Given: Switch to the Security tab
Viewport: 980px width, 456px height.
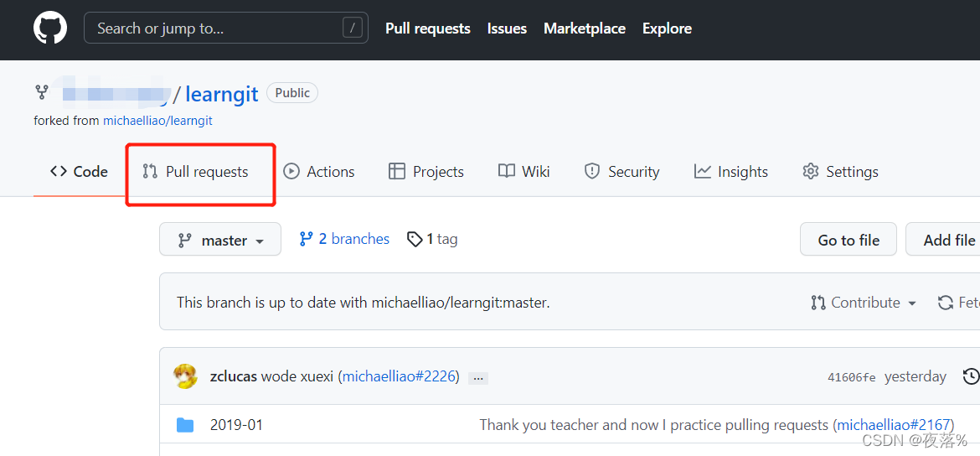Looking at the screenshot, I should [x=622, y=171].
